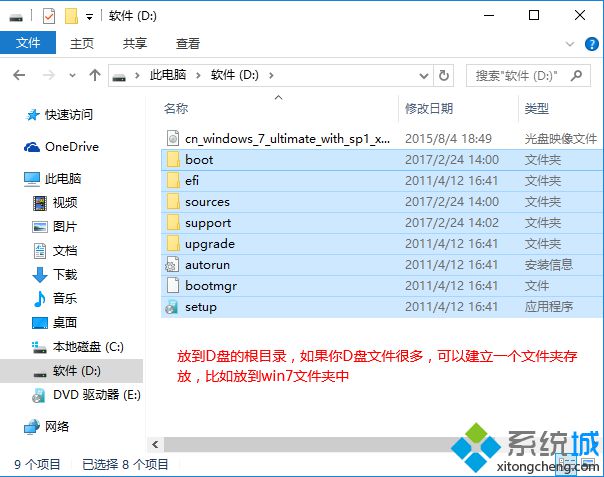Expand the ribbon with the chevron arrow
This screenshot has height=477, width=604.
coord(569,44)
